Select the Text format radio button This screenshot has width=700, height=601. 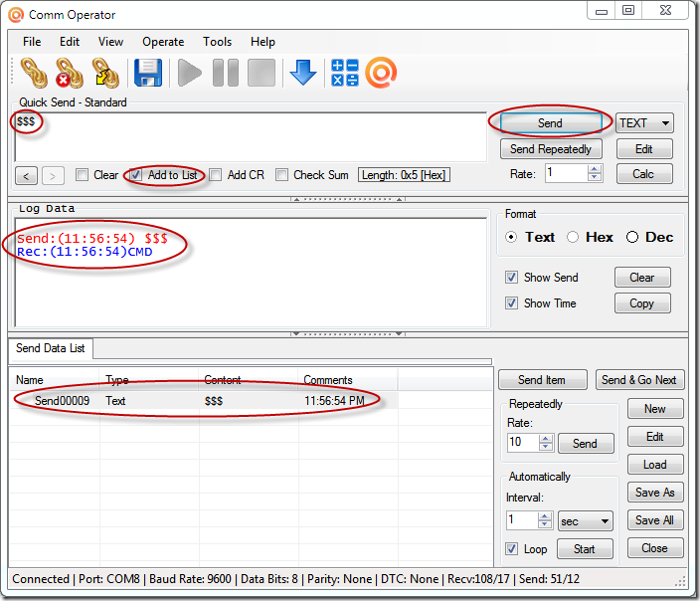click(512, 237)
